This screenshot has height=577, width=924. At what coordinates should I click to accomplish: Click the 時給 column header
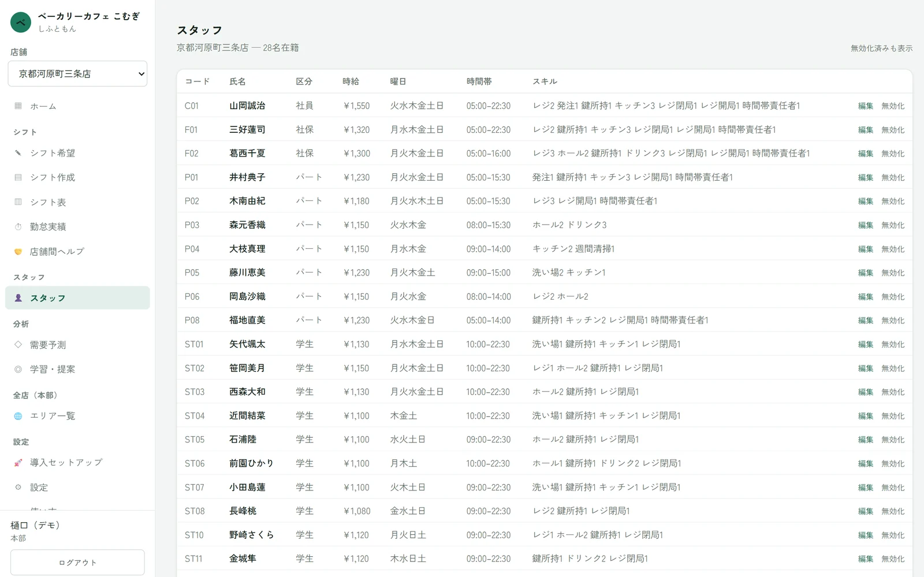click(x=351, y=81)
